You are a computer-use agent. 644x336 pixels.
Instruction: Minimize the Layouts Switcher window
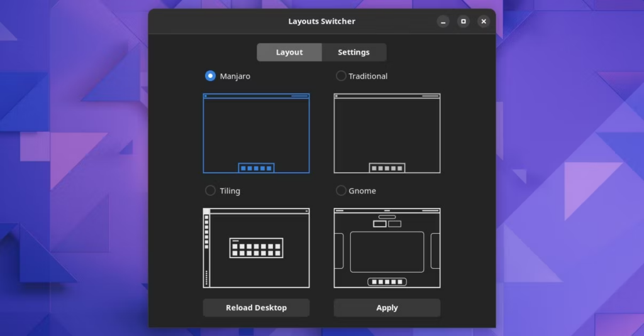point(443,21)
